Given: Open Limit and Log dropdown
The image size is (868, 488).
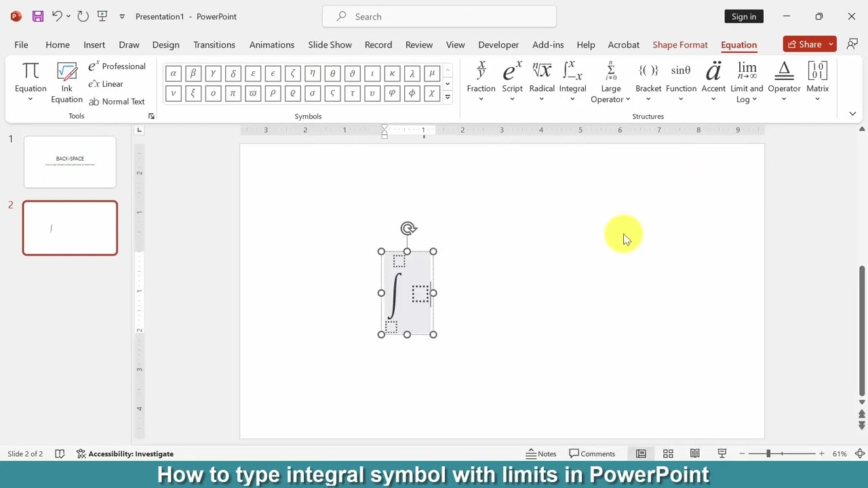Looking at the screenshot, I should pos(747,81).
